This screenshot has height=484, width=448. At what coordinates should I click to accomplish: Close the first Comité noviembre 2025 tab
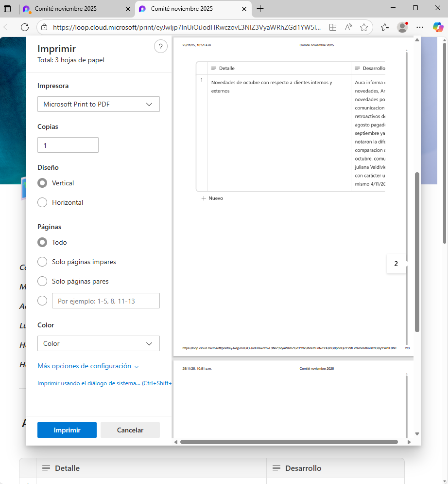128,9
